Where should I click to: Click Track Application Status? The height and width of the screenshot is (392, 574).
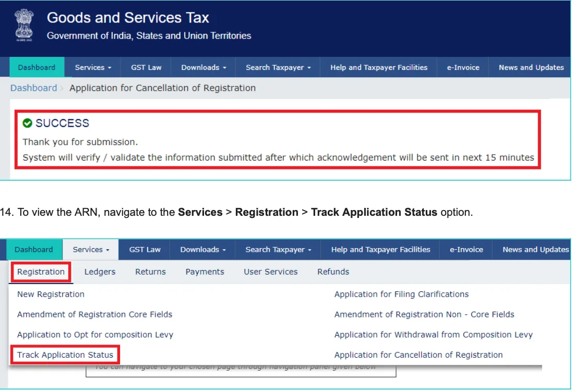click(x=65, y=354)
